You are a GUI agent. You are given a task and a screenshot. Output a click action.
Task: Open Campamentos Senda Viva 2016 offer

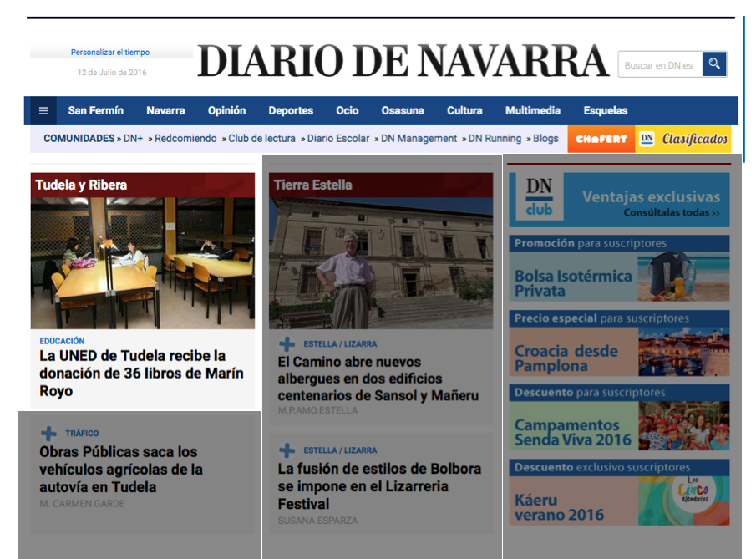573,433
